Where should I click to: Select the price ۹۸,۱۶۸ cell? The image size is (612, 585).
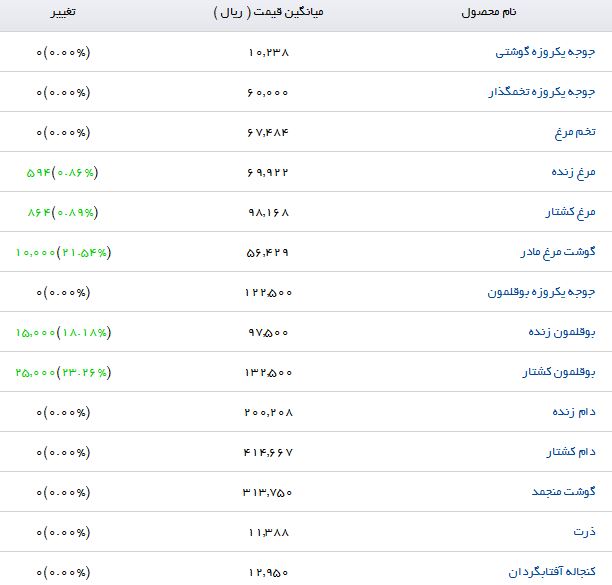[269, 213]
